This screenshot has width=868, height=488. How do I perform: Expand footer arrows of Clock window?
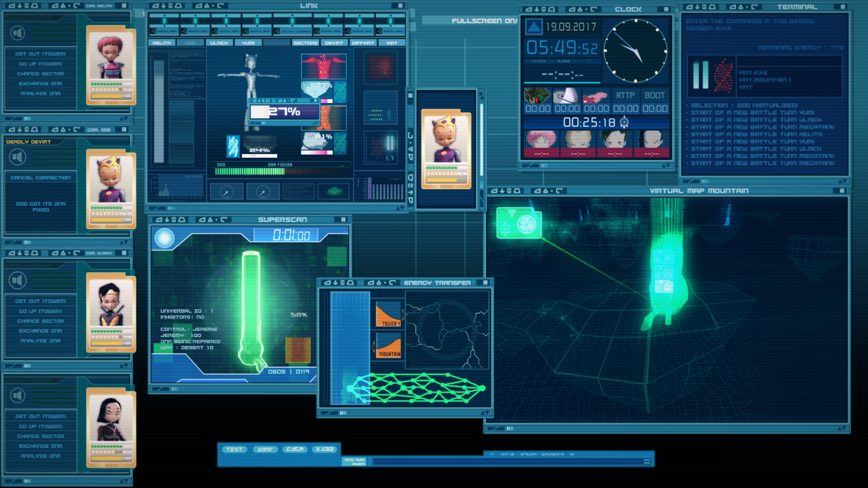[666, 166]
